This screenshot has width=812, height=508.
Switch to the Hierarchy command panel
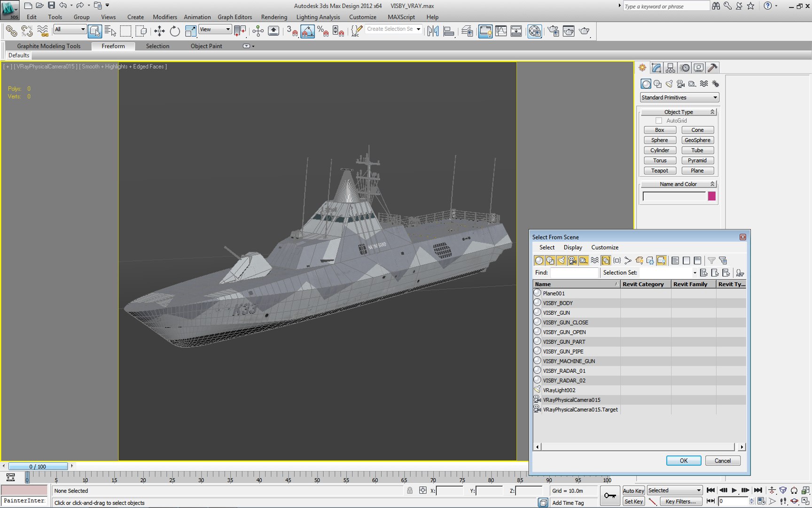671,68
